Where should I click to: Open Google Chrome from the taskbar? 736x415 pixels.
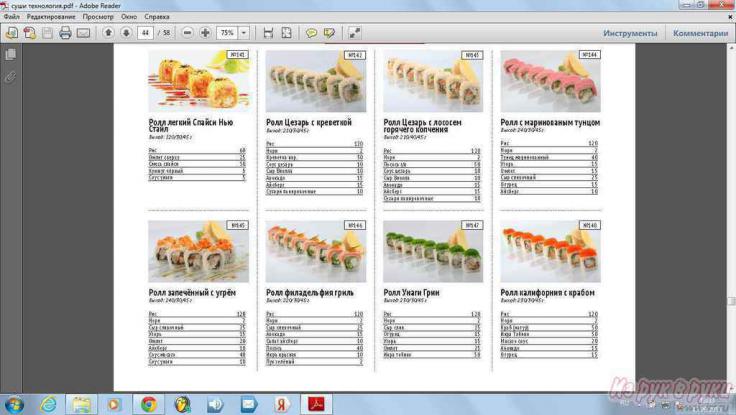pos(148,404)
